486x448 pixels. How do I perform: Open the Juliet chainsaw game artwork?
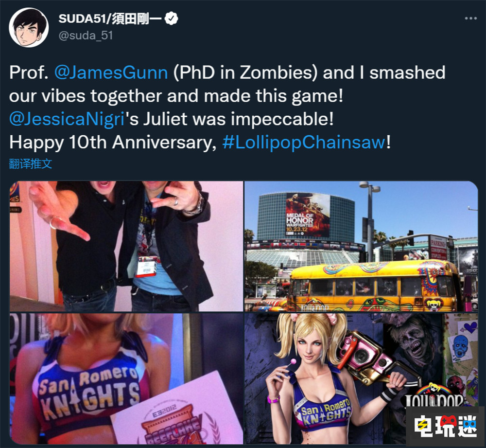click(361, 378)
